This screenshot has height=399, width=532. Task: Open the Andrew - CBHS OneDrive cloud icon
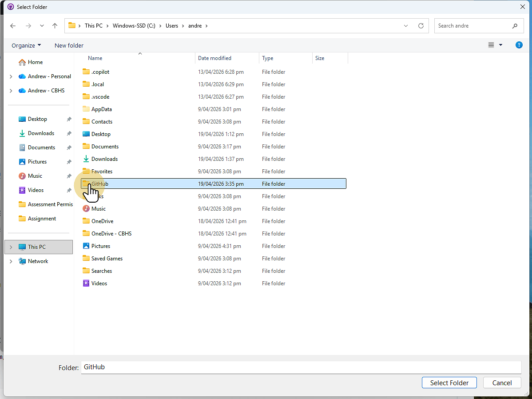click(22, 90)
